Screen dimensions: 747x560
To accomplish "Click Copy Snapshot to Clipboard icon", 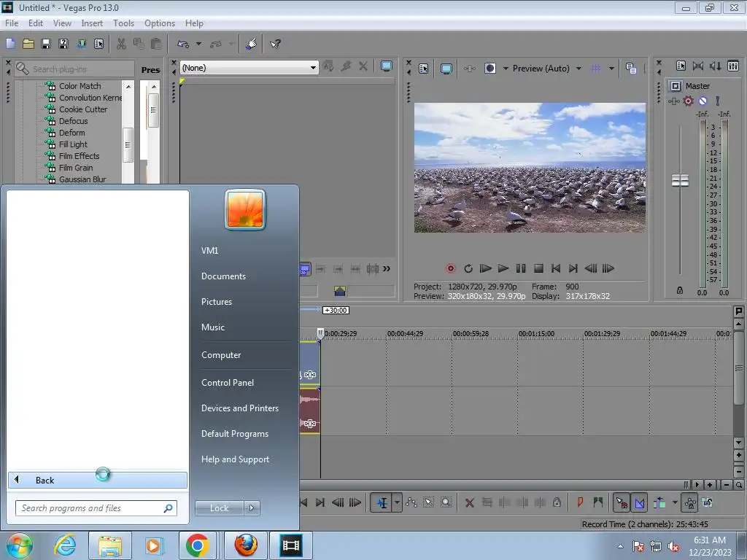I will [631, 69].
